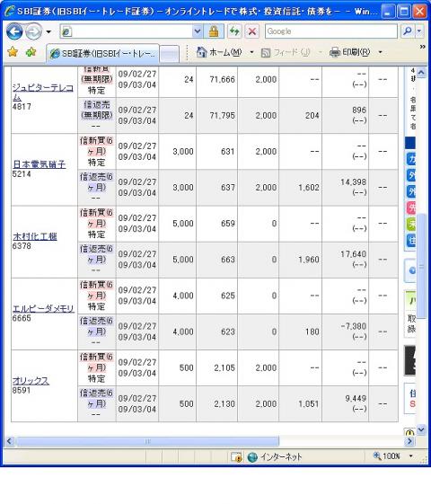Open a new blank tab
The width and height of the screenshot is (431, 504).
click(x=169, y=54)
